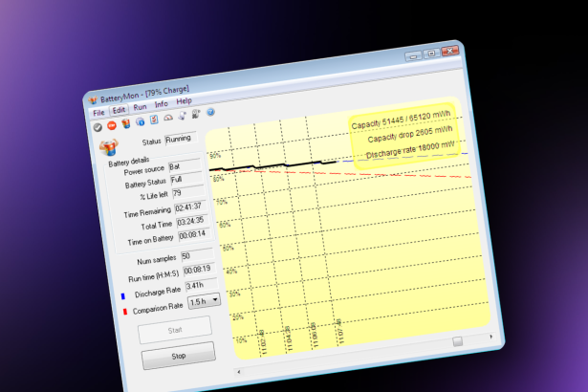Click the bottom scrollbar left arrow

coord(239,372)
